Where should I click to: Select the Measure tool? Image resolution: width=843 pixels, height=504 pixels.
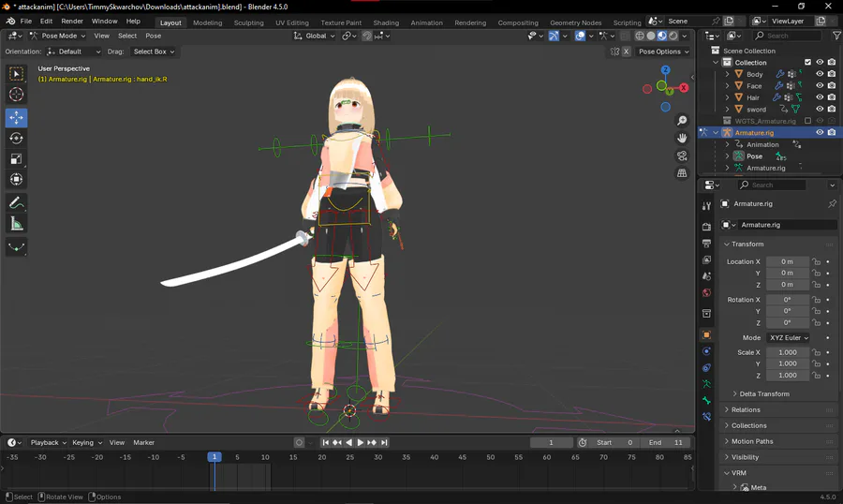(16, 224)
